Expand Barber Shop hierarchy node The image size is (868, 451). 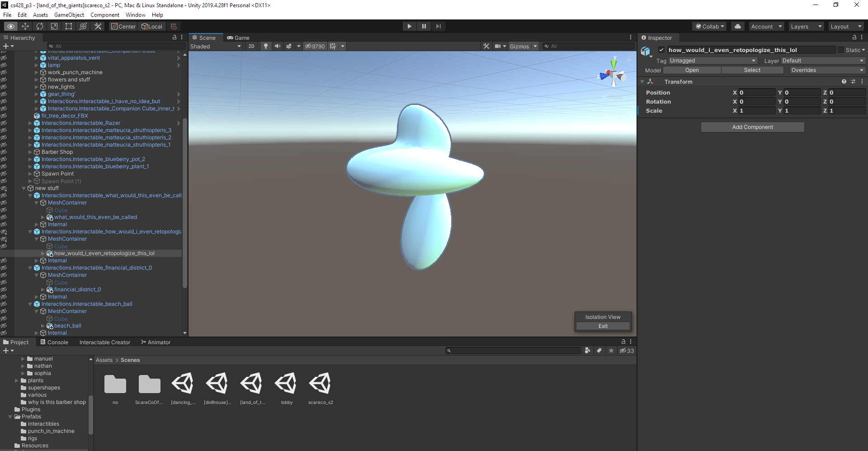coord(30,152)
